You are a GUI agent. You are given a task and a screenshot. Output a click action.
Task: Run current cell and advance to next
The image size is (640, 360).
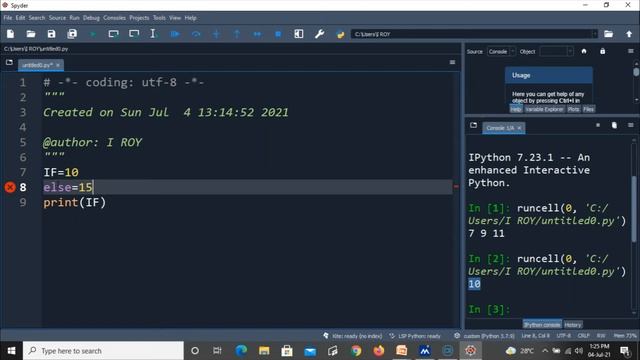coord(134,34)
